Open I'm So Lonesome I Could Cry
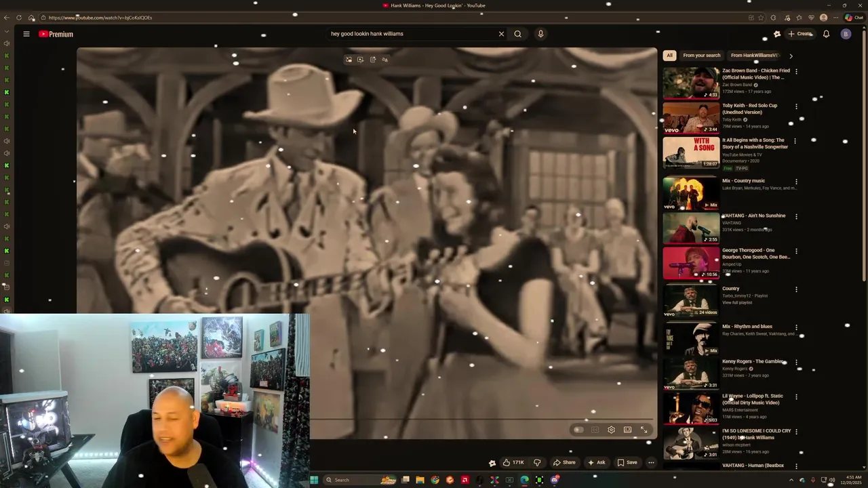Image resolution: width=868 pixels, height=488 pixels. [x=756, y=434]
